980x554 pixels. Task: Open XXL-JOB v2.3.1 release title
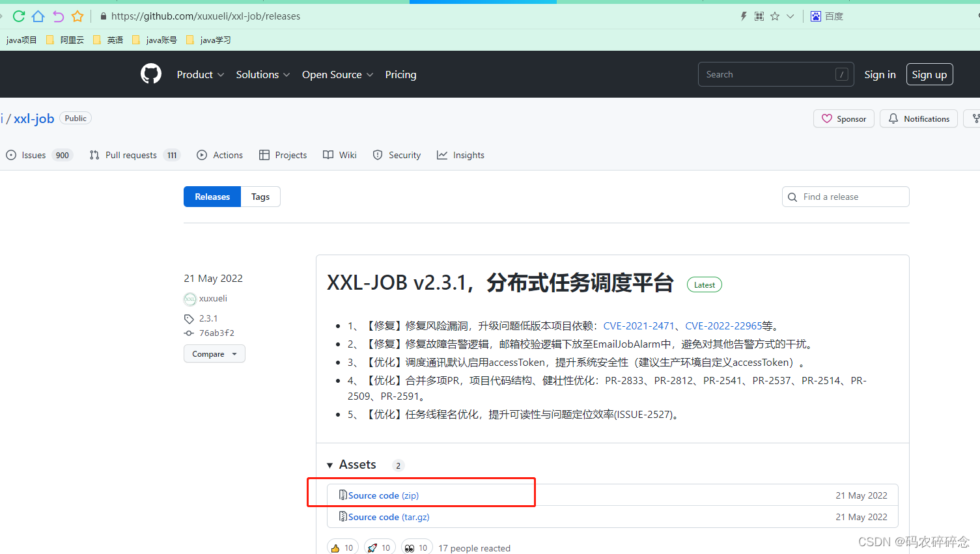pyautogui.click(x=499, y=283)
